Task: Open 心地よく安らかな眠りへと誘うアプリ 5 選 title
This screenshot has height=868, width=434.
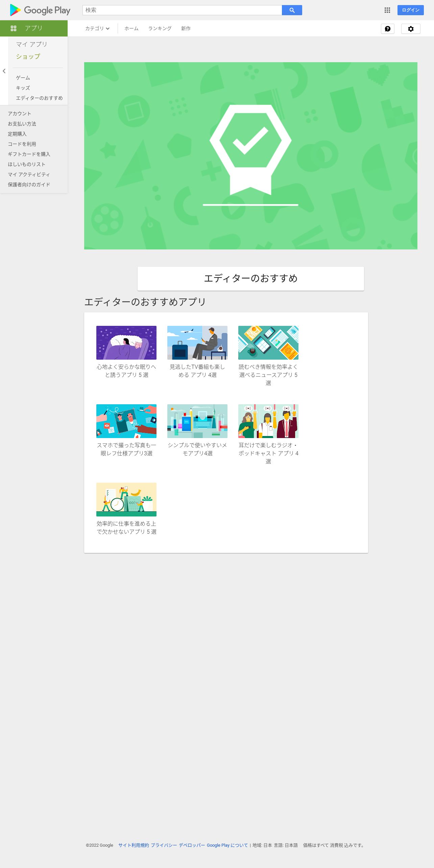Action: [x=126, y=371]
